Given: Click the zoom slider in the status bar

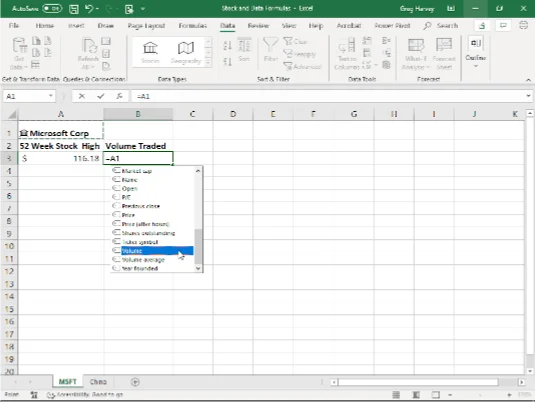Looking at the screenshot, I should pos(480,395).
